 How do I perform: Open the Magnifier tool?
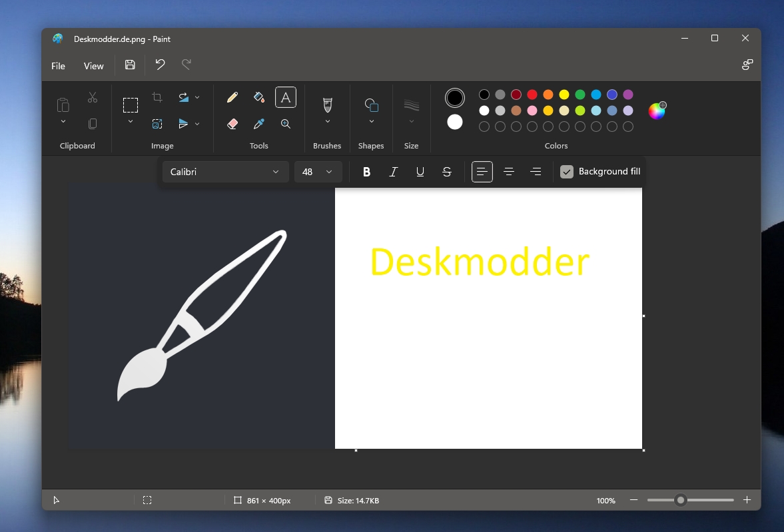click(x=286, y=123)
